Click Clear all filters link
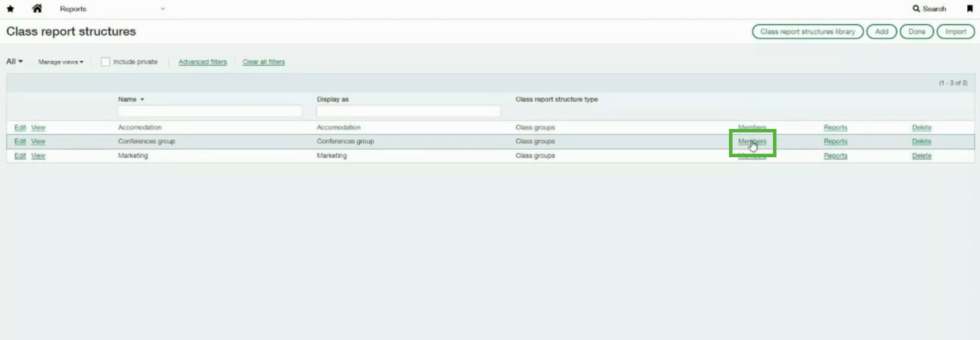Image resolution: width=980 pixels, height=340 pixels. pyautogui.click(x=263, y=62)
